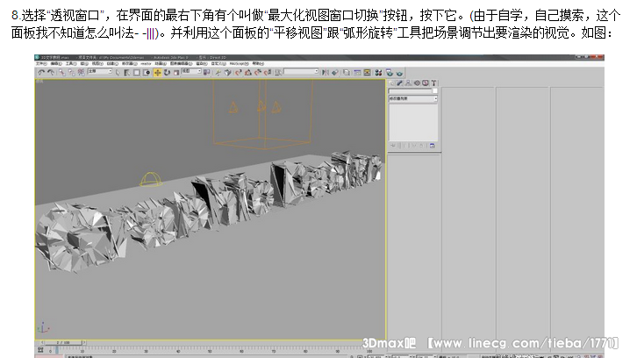Screen dimensions: 644x358
Task: Open the File (文件) menu
Action: click(40, 64)
